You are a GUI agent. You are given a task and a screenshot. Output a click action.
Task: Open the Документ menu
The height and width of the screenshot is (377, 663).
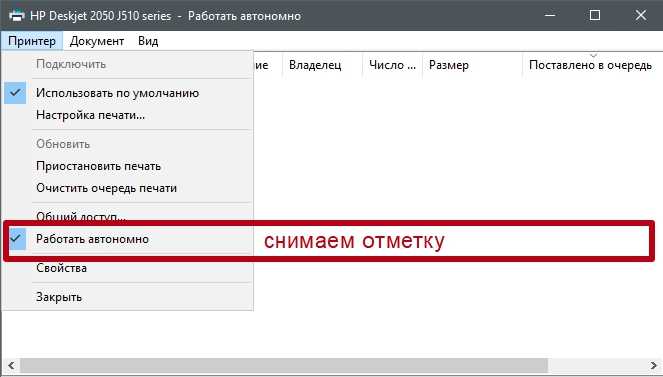(x=97, y=41)
